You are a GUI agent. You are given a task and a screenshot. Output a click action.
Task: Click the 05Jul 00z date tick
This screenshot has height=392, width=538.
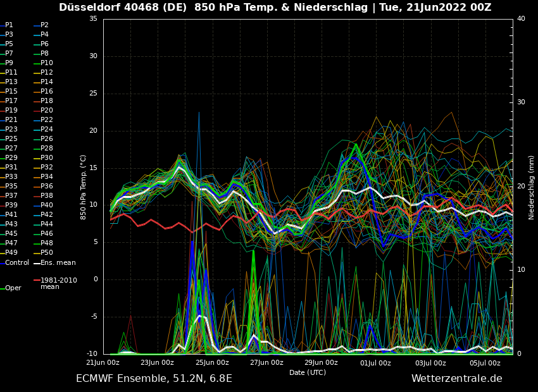tap(485, 363)
